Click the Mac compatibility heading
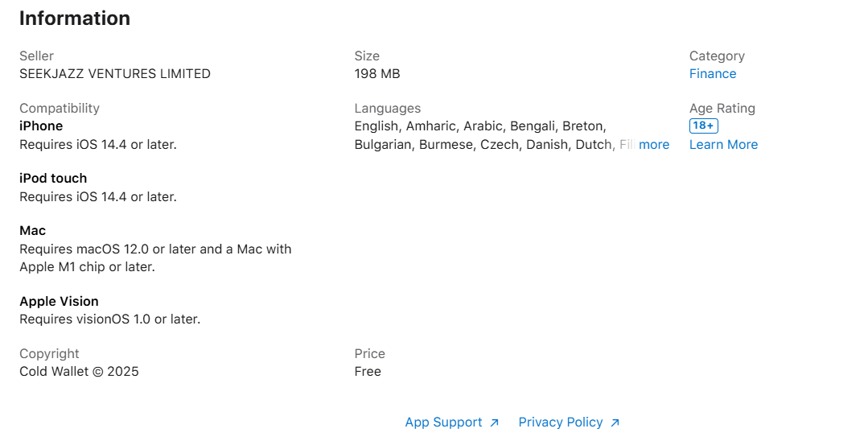The height and width of the screenshot is (445, 868). 33,231
